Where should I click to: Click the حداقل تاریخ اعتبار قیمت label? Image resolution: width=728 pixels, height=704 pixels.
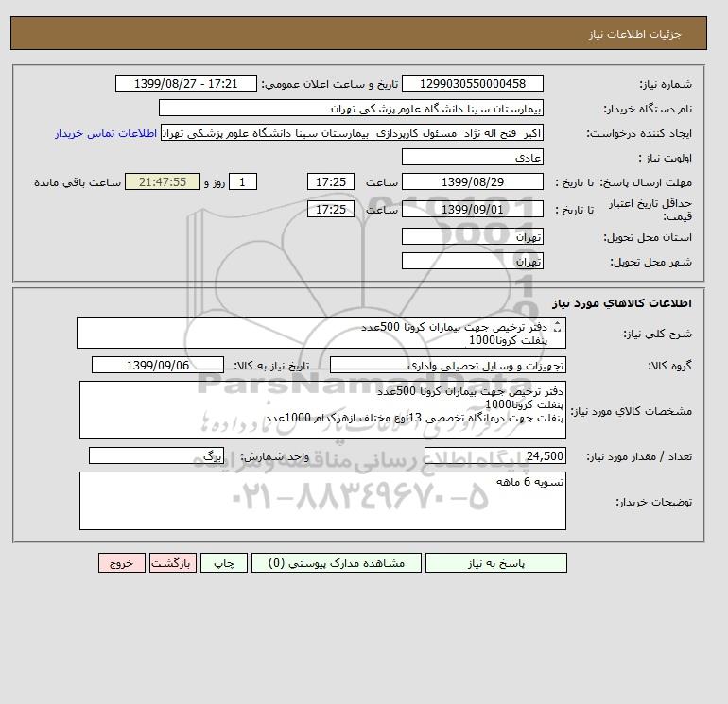coord(650,210)
